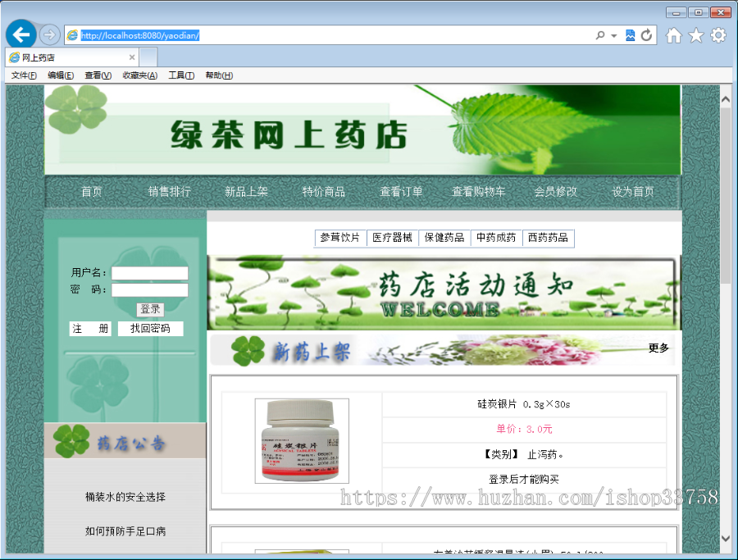
Task: Click inside the 用户名 input field
Action: [x=150, y=273]
